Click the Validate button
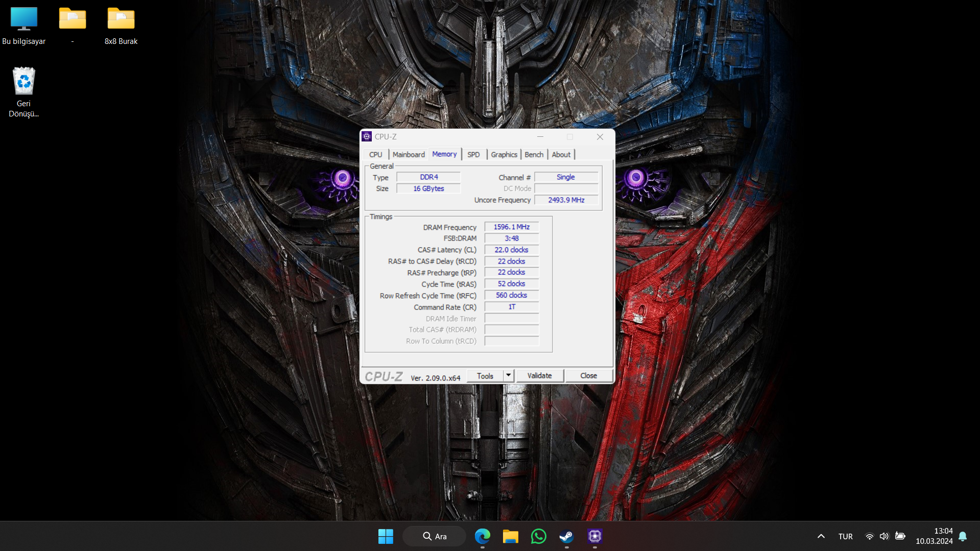 point(539,375)
